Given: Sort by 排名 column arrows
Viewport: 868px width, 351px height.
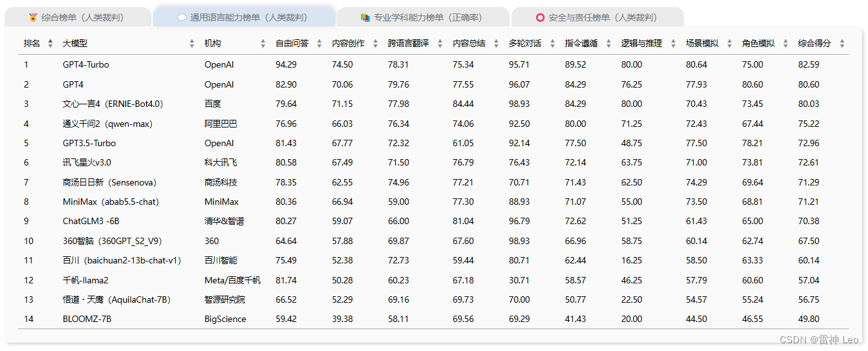Looking at the screenshot, I should pos(50,44).
